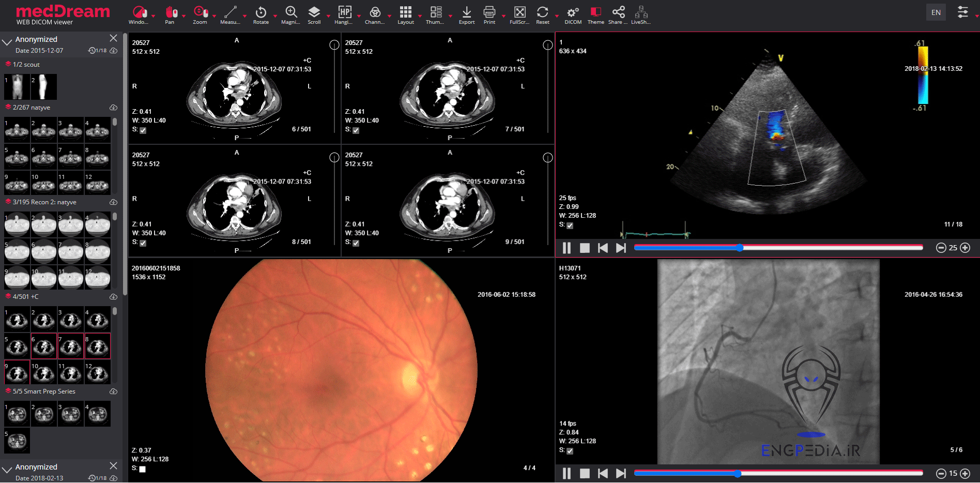Click the cloud icon next to 2/267 natyve
The width and height of the screenshot is (980, 483).
pyautogui.click(x=113, y=108)
